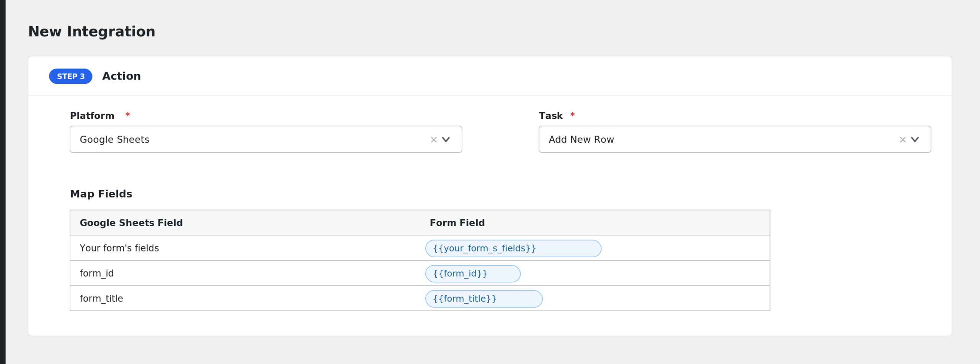Viewport: 980px width, 364px height.
Task: Select the form_id row label
Action: 96,273
